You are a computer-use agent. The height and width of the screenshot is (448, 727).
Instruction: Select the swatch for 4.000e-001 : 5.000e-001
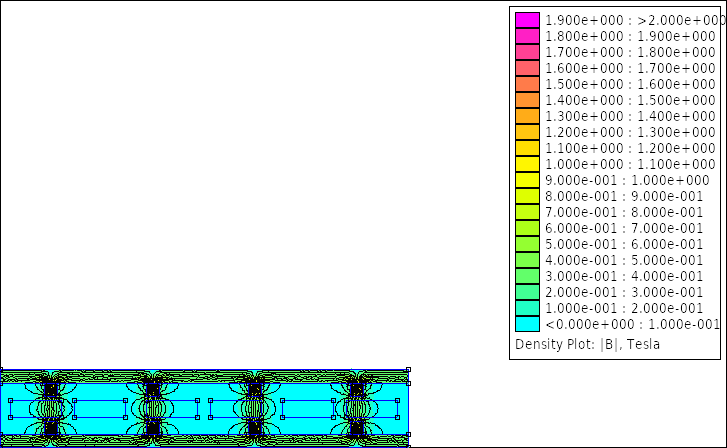coord(527,260)
